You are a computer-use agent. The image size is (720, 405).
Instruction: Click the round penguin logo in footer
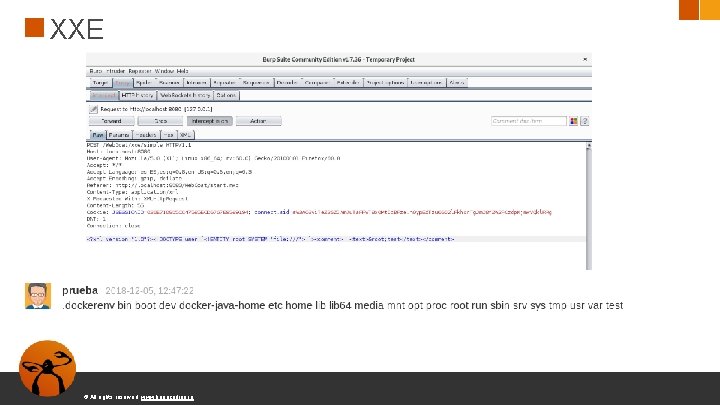(x=47, y=368)
